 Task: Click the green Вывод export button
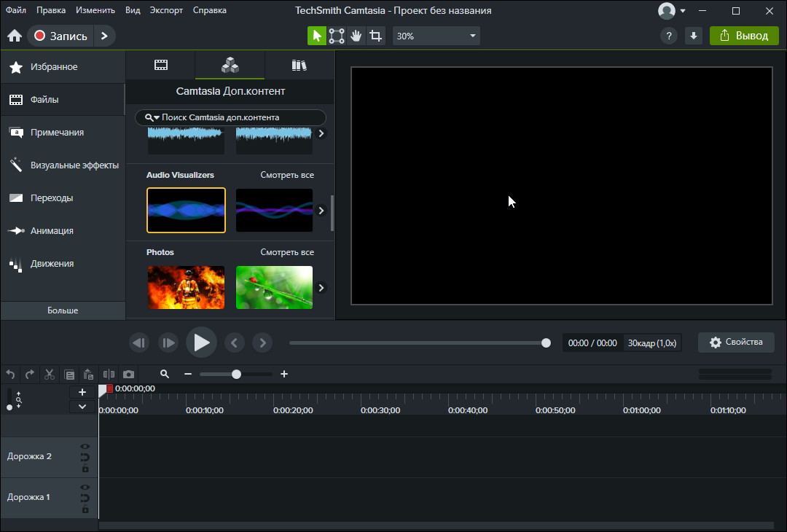pyautogui.click(x=744, y=36)
